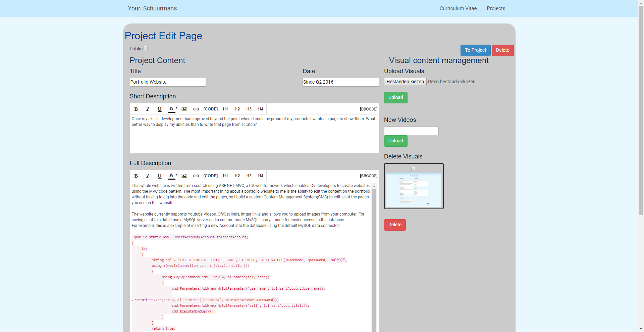644x332 pixels.
Task: Focus the New Videos input field
Action: [x=411, y=131]
